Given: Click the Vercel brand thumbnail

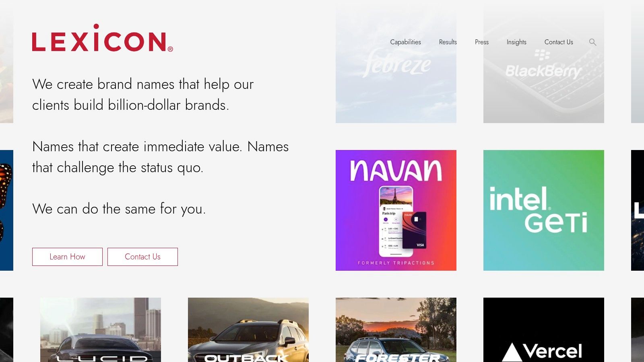Looking at the screenshot, I should click(x=543, y=330).
